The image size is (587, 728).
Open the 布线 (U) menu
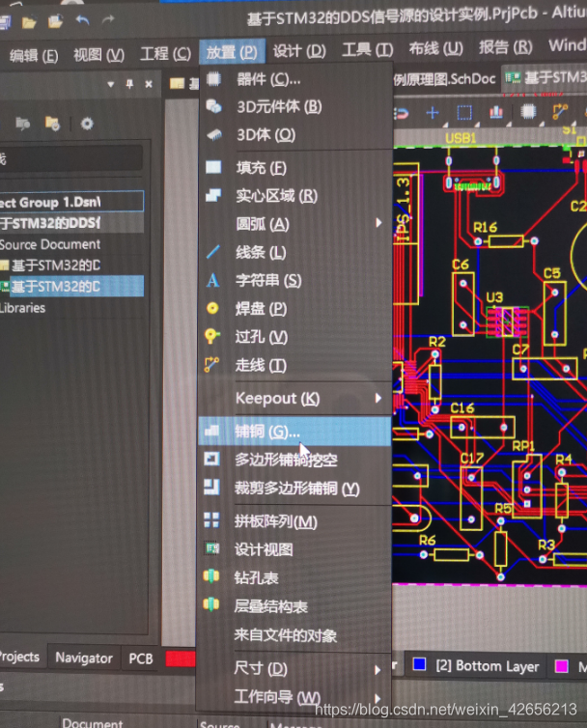[435, 48]
